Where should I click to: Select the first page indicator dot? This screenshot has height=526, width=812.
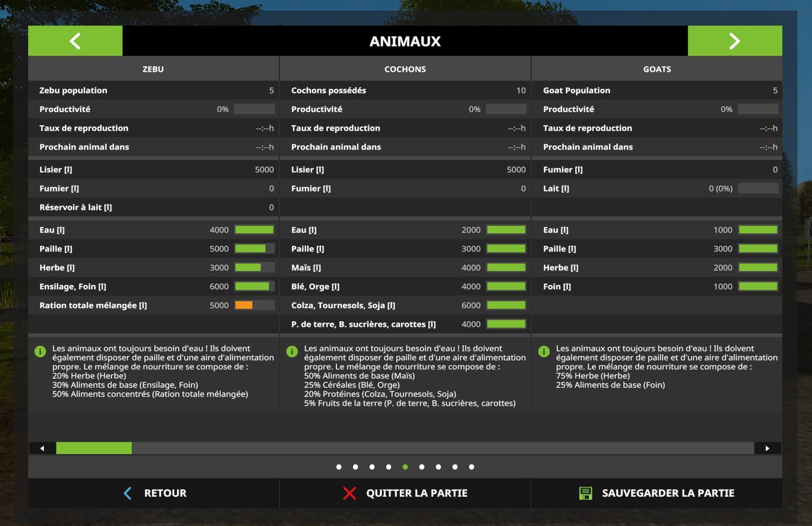[339, 467]
